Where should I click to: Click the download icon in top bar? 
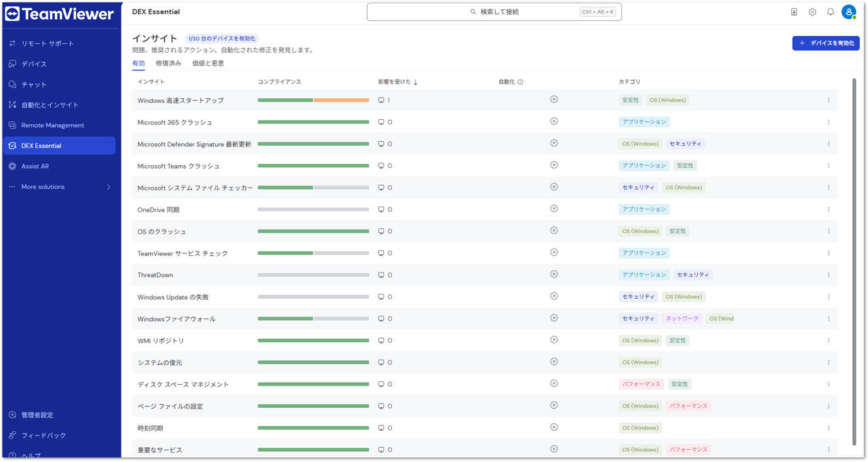coord(794,12)
